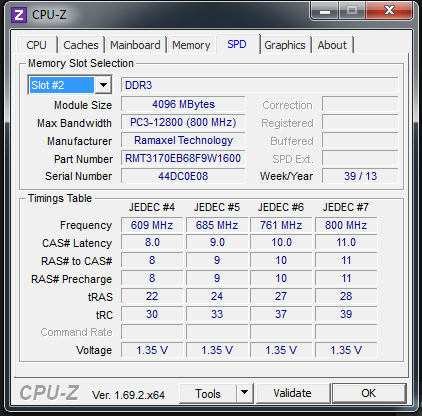Screen dimensions: 422x416
Task: Click the Max Bandwidth label
Action: click(x=74, y=123)
